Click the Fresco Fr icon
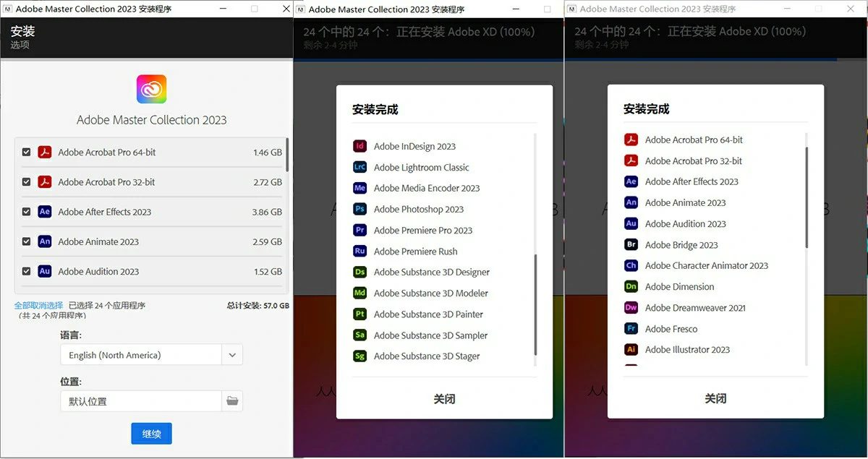Image resolution: width=868 pixels, height=459 pixels. tap(631, 328)
